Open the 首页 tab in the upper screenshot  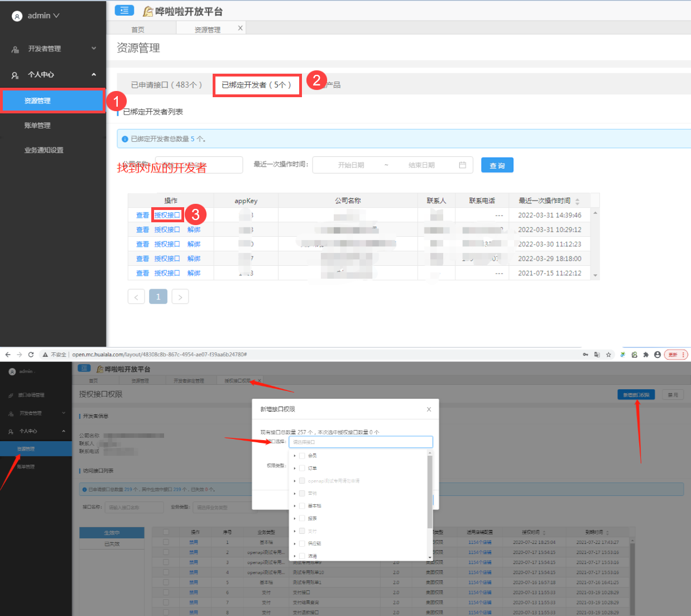coord(138,30)
